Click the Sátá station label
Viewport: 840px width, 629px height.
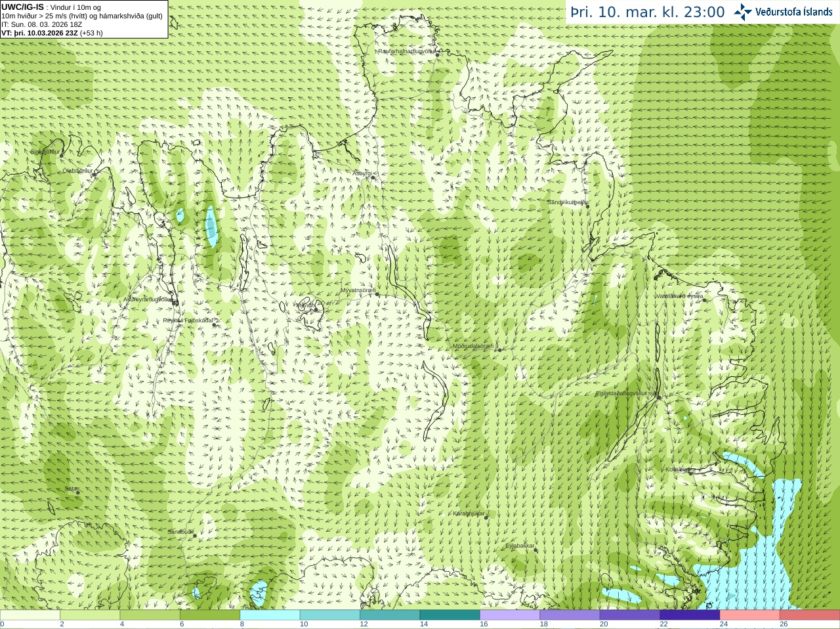pos(71,488)
